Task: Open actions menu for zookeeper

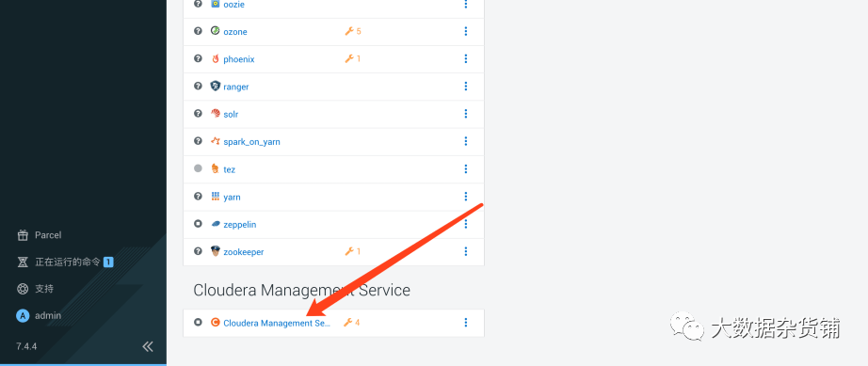Action: coord(466,251)
